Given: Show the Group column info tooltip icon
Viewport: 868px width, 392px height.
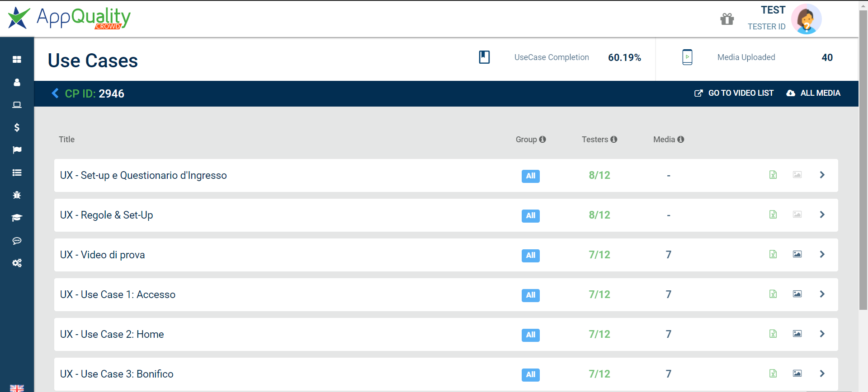Looking at the screenshot, I should click(542, 140).
